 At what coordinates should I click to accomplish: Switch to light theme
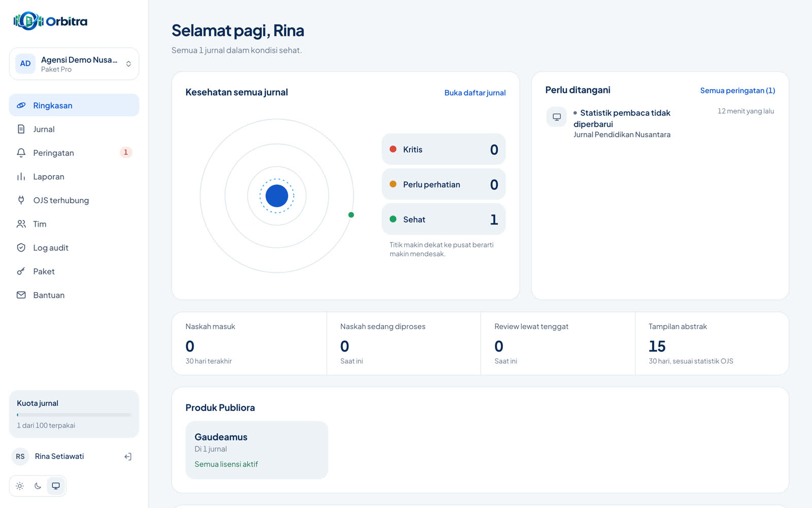point(20,486)
